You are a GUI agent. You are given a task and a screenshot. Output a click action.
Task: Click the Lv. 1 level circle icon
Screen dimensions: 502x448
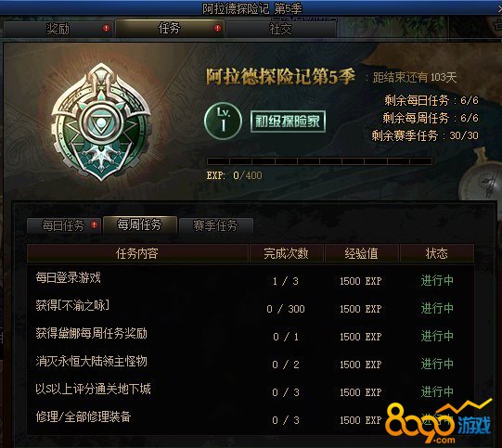223,121
